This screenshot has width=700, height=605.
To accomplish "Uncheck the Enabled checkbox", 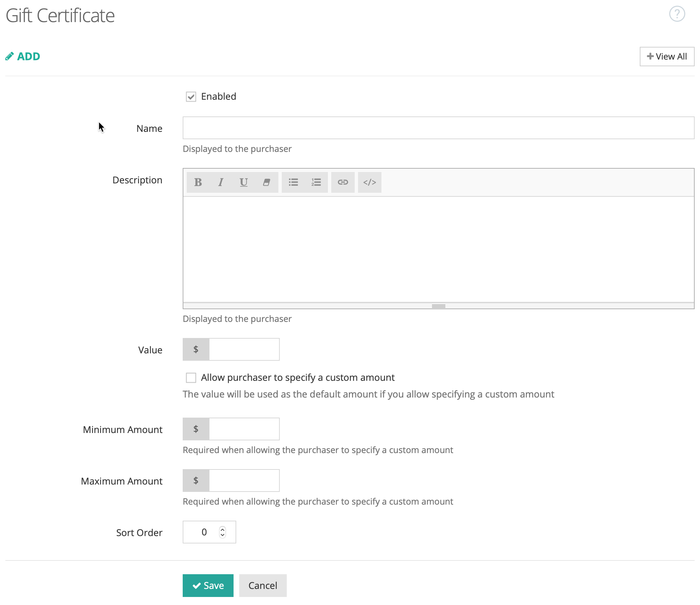I will (x=191, y=97).
